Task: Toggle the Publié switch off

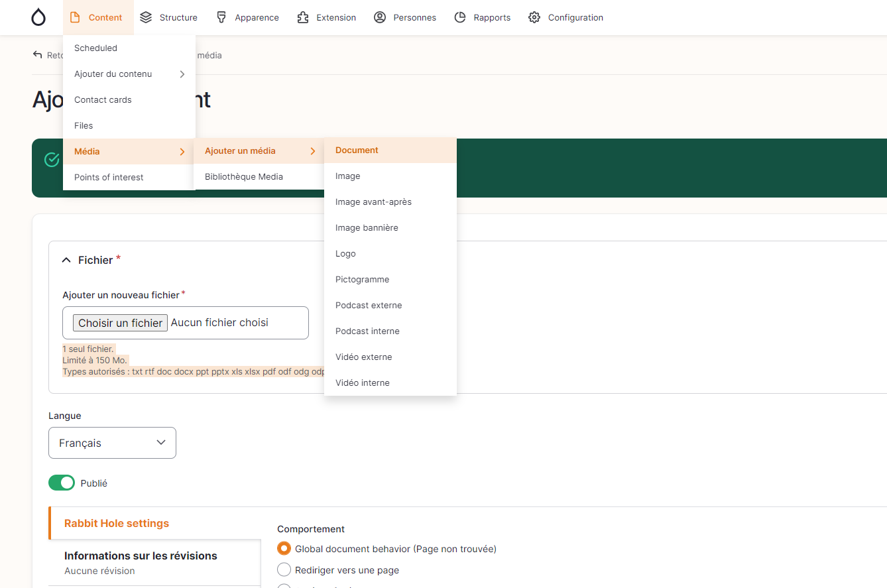Action: coord(62,483)
